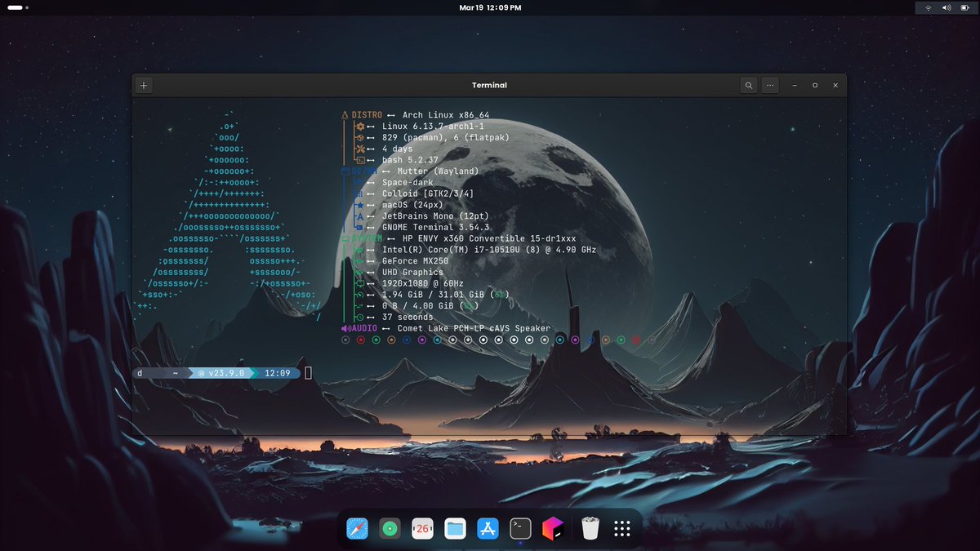This screenshot has width=980, height=551.
Task: Maximize the Terminal window
Action: 815,85
